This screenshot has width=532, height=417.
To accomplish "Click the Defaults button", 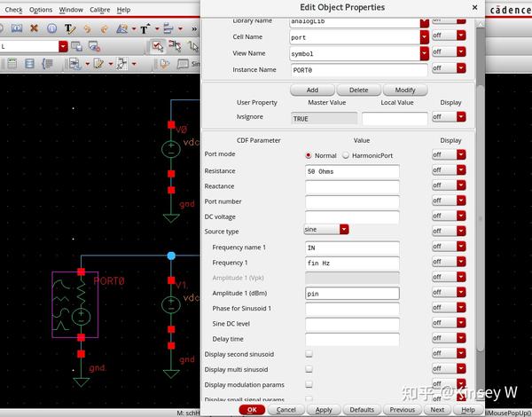I will point(362,410).
